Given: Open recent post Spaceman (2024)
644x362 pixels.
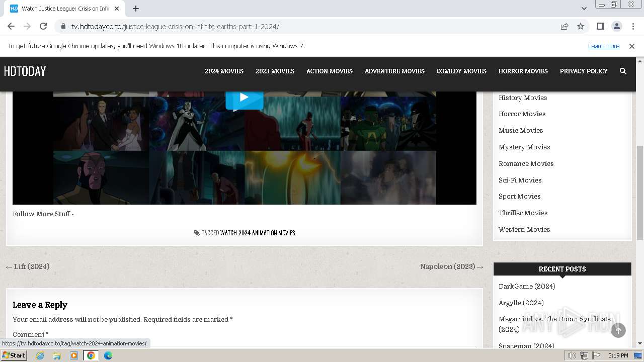Looking at the screenshot, I should tap(526, 346).
